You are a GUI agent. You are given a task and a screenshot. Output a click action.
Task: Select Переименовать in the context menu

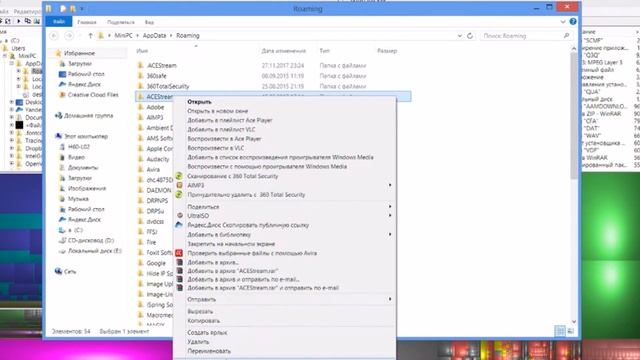point(209,351)
